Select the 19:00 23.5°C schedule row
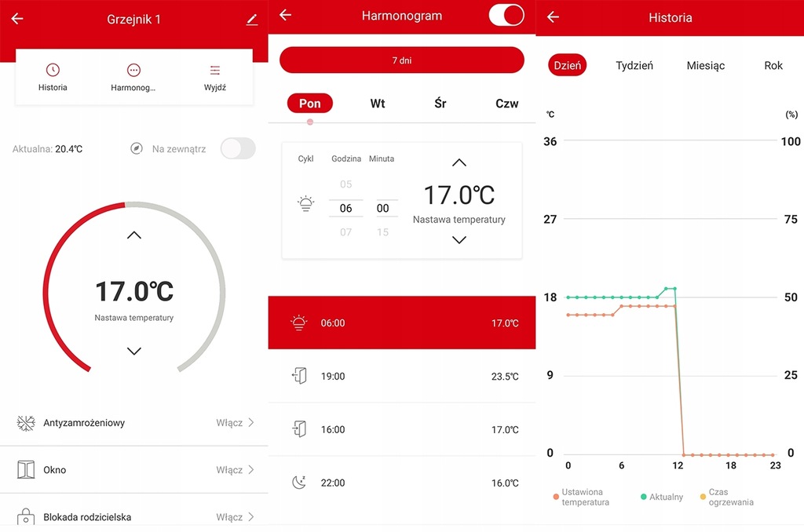 [401, 376]
